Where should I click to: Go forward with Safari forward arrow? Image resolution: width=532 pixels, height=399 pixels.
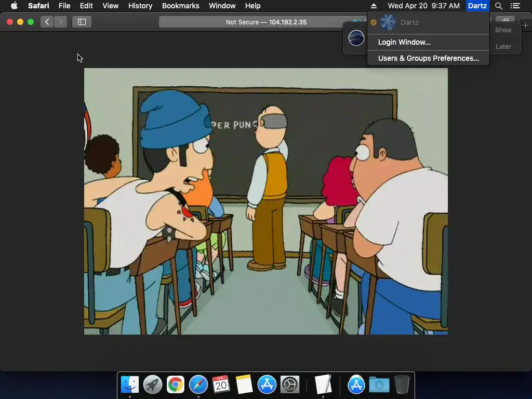(60, 22)
